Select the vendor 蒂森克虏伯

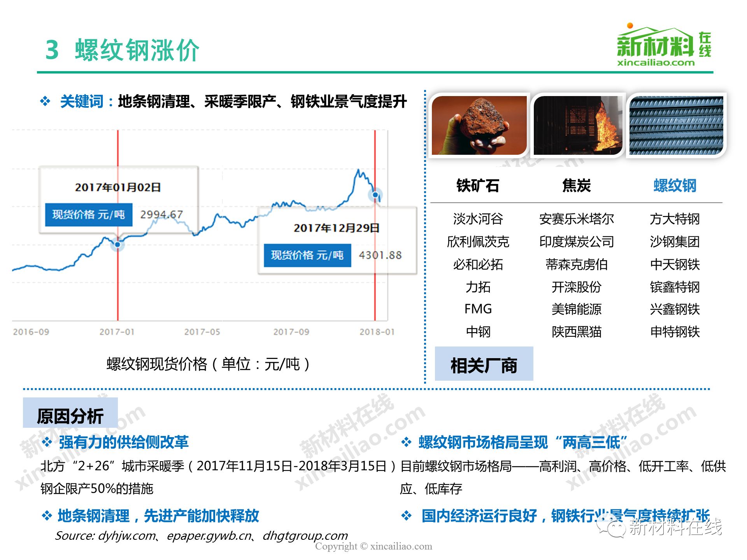(x=577, y=264)
